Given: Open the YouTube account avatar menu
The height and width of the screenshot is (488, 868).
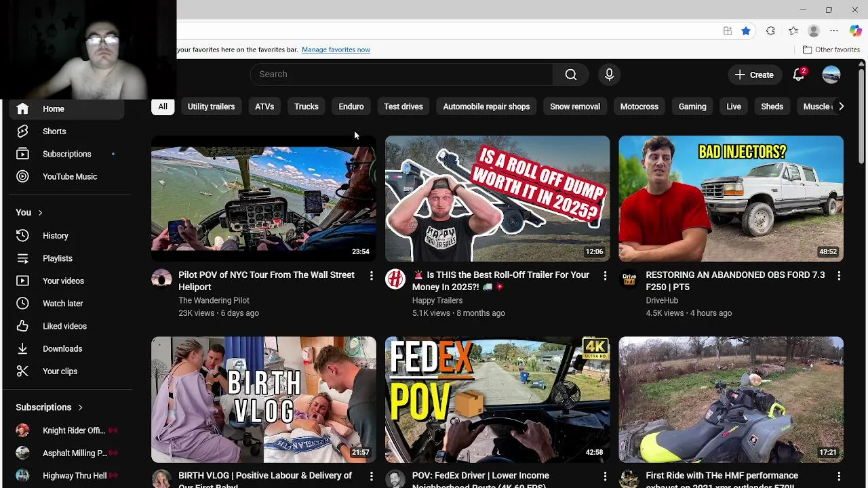Looking at the screenshot, I should click(x=831, y=75).
